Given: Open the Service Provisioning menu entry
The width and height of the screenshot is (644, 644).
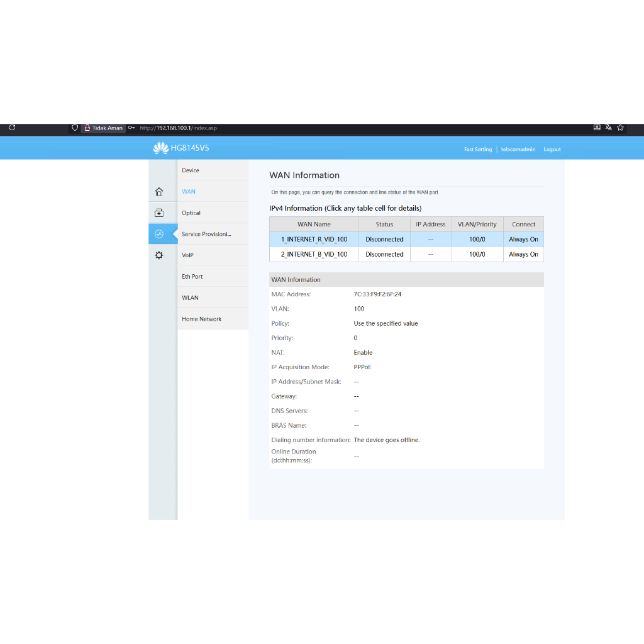Looking at the screenshot, I should (x=206, y=234).
